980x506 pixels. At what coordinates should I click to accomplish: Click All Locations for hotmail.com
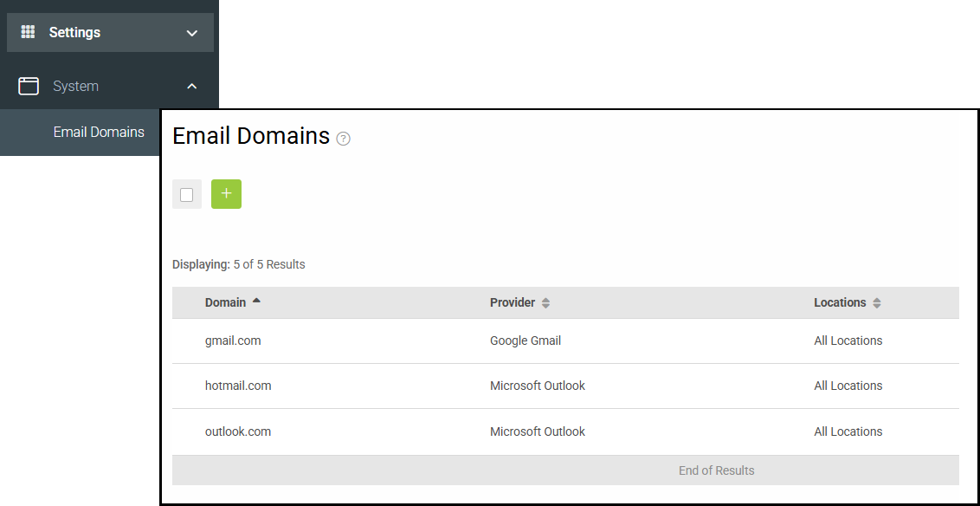tap(848, 386)
